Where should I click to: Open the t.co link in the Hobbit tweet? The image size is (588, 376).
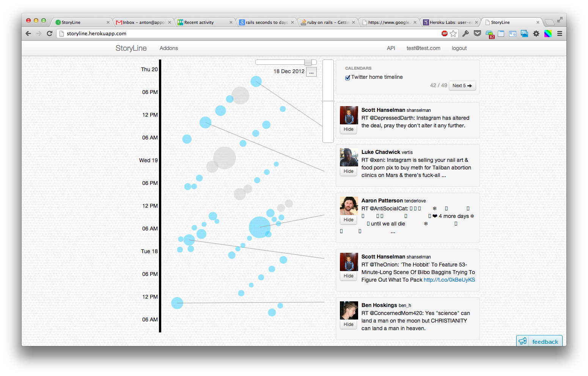pyautogui.click(x=449, y=280)
